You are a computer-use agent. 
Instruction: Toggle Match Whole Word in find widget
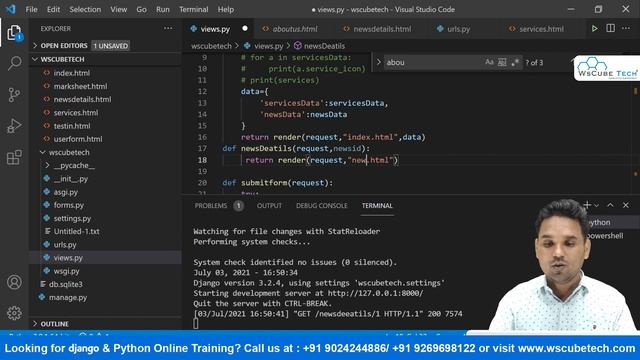tap(502, 62)
